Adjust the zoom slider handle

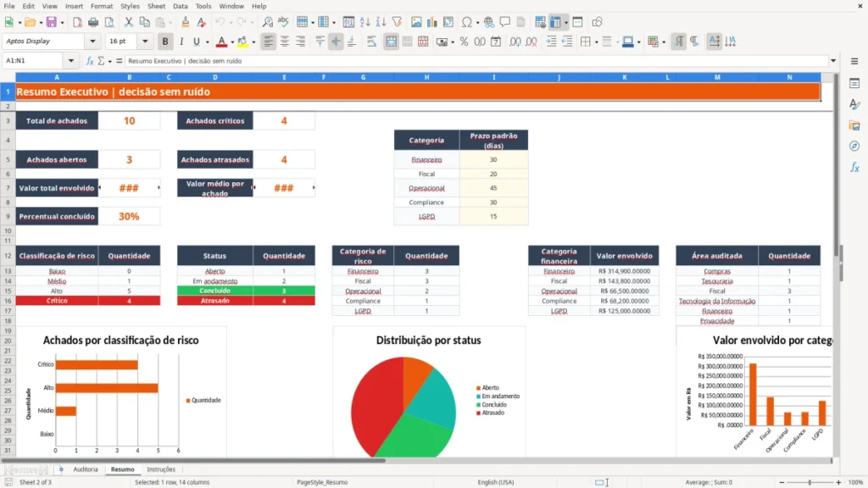pos(810,482)
